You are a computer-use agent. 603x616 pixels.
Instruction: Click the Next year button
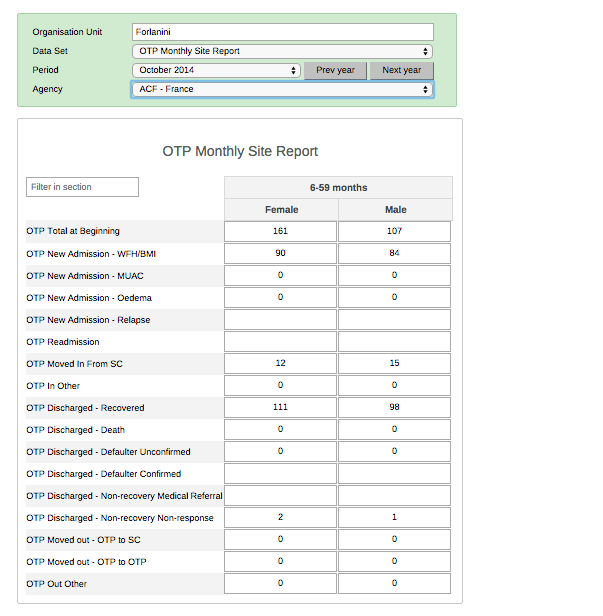pos(401,70)
